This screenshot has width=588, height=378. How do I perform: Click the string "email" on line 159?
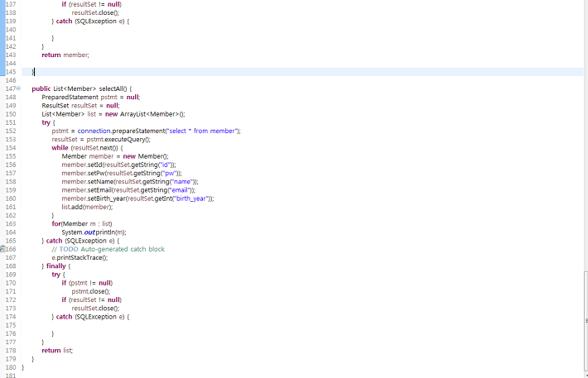[179, 190]
